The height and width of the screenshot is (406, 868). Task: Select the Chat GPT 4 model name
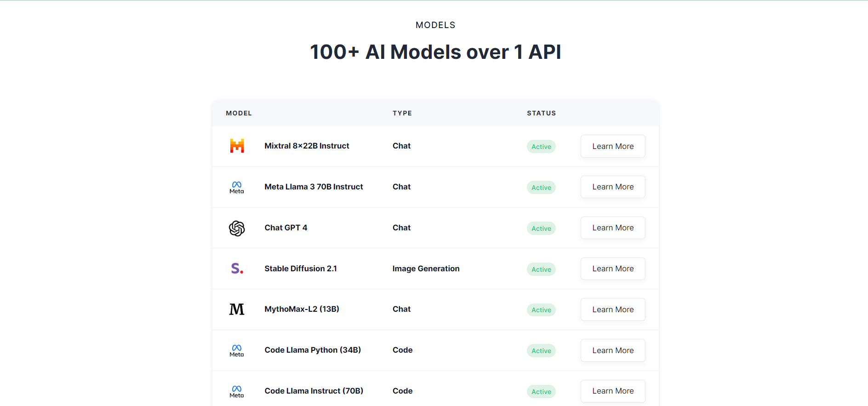pyautogui.click(x=286, y=228)
